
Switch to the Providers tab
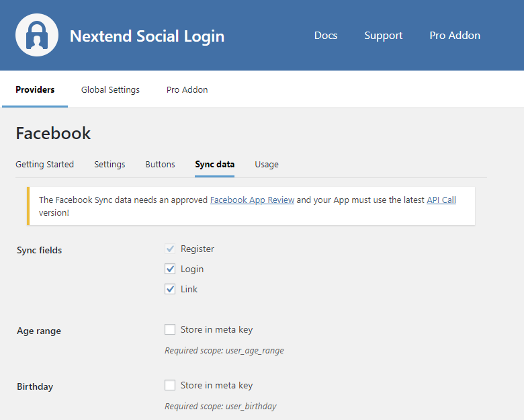[x=35, y=89]
